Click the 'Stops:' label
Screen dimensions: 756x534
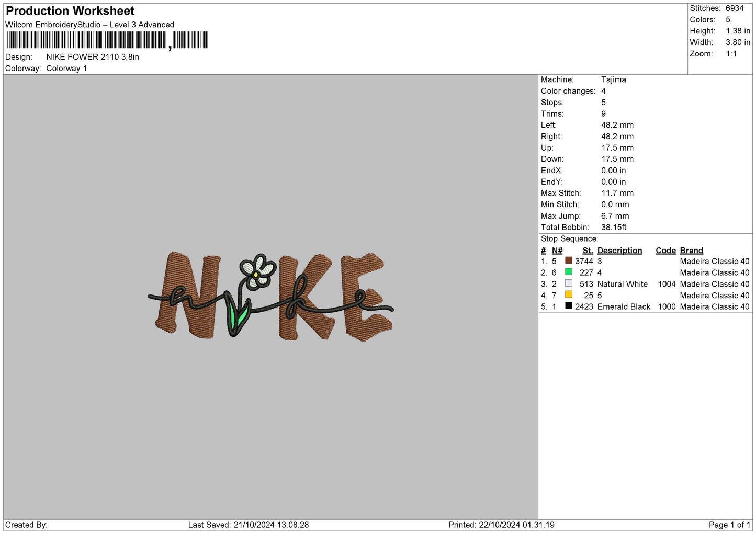(552, 103)
